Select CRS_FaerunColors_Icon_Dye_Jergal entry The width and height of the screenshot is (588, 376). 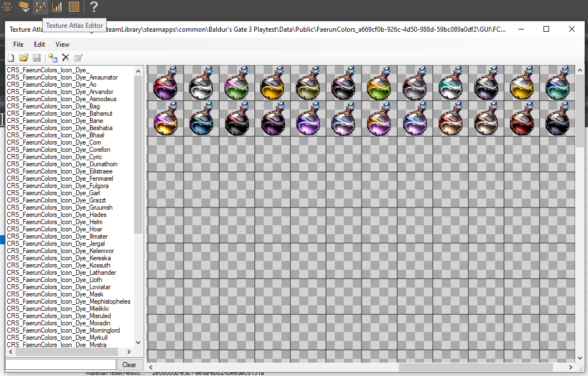click(56, 244)
